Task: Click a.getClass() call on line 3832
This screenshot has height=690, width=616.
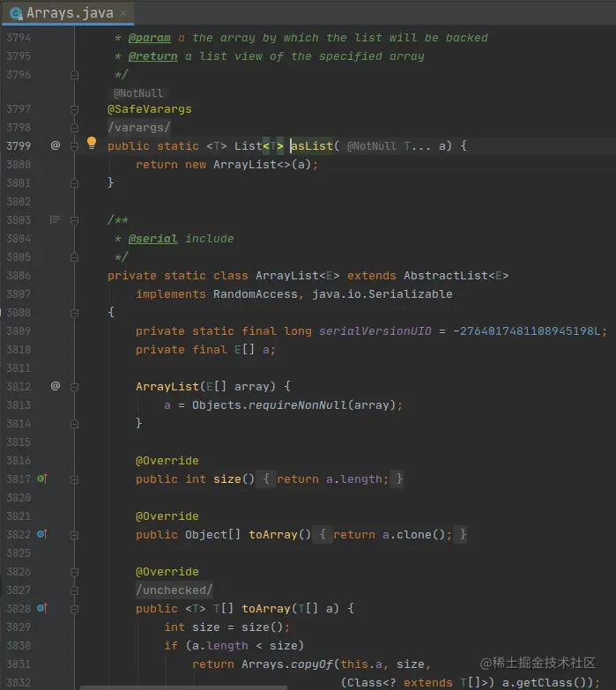Action: pos(544,683)
